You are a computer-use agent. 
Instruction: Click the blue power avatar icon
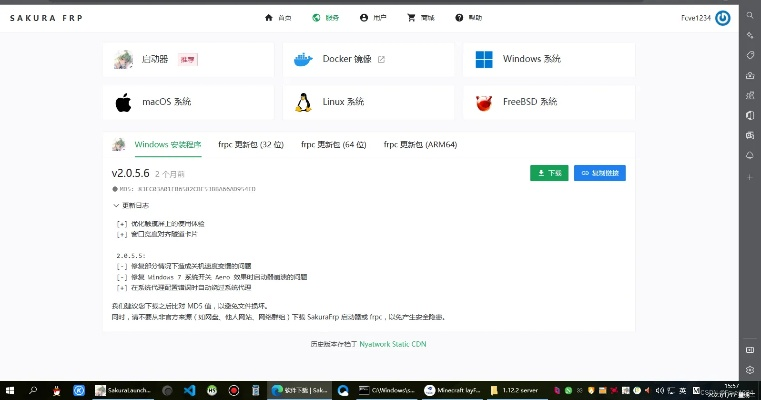point(723,18)
